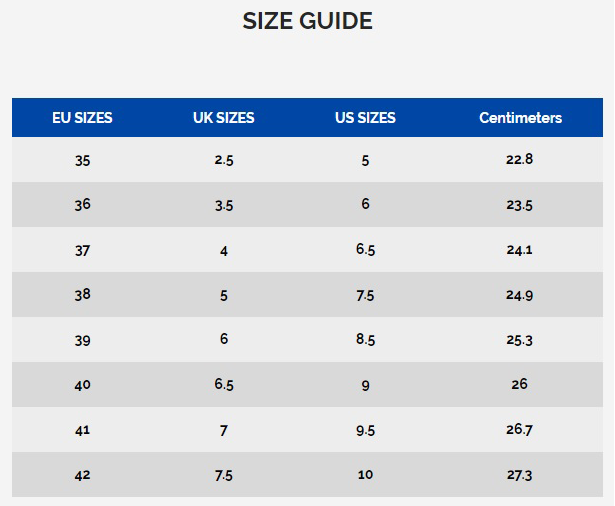Click EU size 40 cell

point(82,385)
